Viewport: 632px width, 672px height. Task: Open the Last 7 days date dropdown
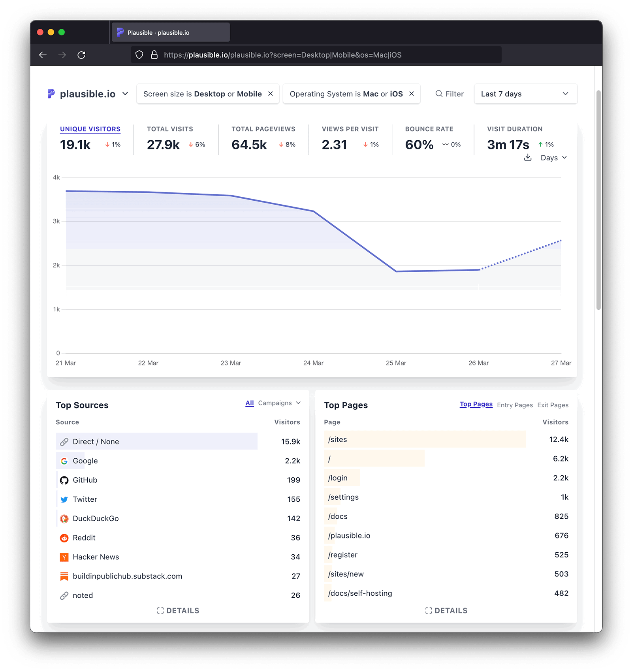[525, 94]
